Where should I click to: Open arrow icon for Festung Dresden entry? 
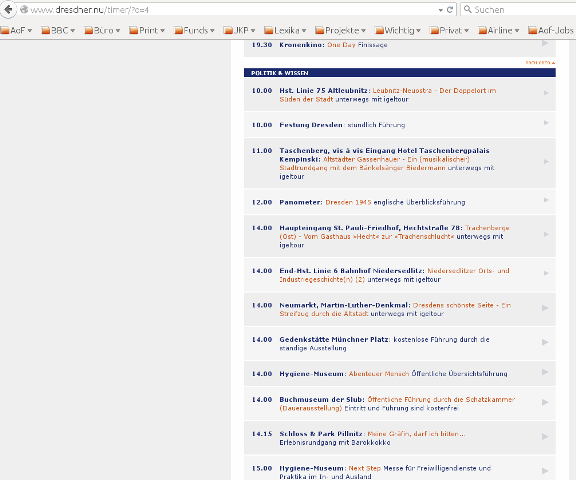coord(546,123)
